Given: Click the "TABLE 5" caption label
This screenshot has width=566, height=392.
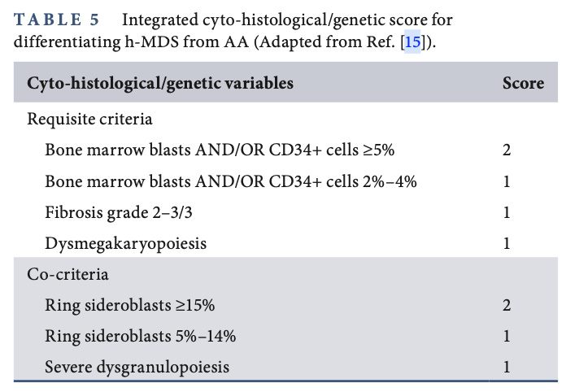Looking at the screenshot, I should pos(57,20).
